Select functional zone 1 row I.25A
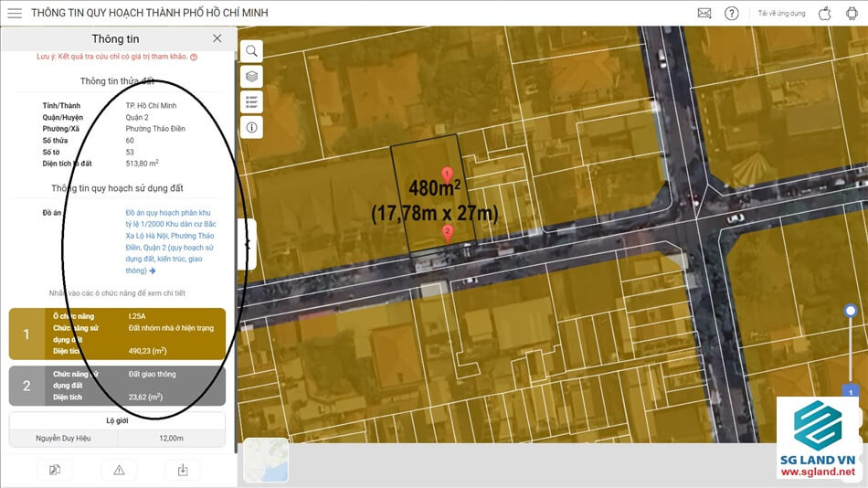 coord(117,334)
